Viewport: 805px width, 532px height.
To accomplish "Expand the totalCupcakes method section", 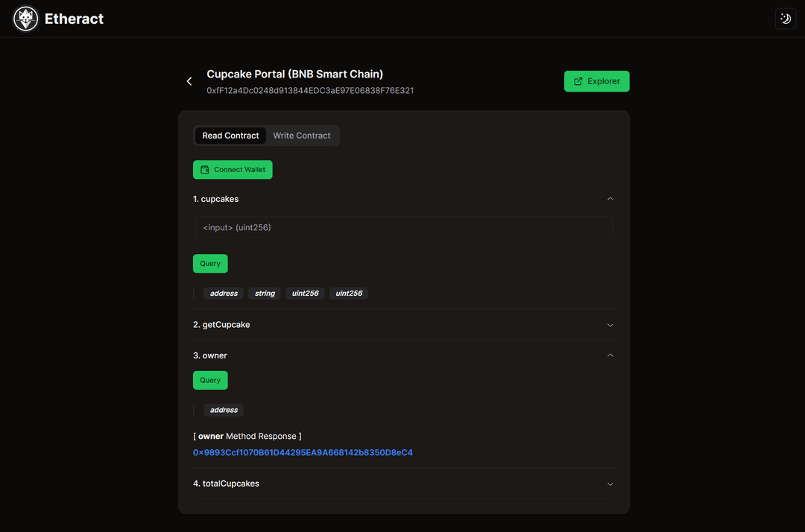I will click(610, 484).
